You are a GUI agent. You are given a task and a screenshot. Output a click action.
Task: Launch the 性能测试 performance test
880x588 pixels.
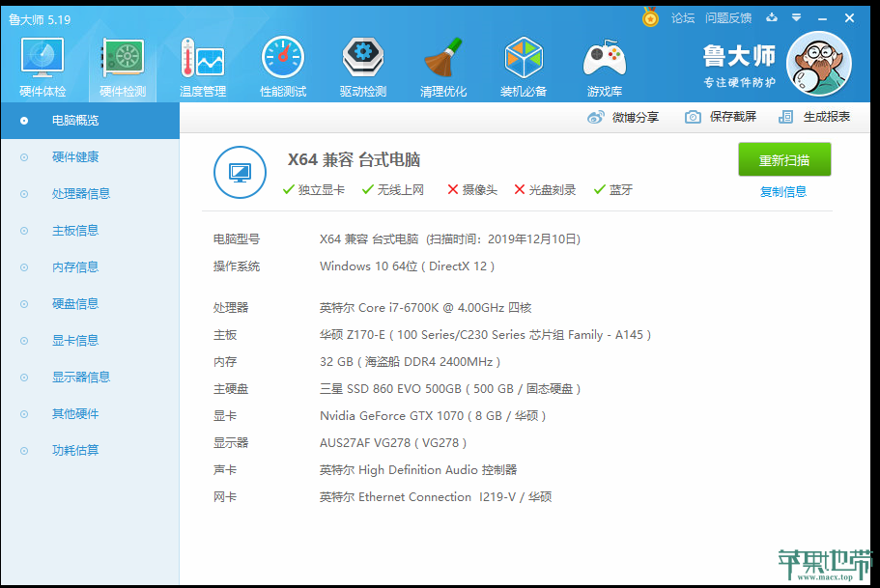(283, 67)
